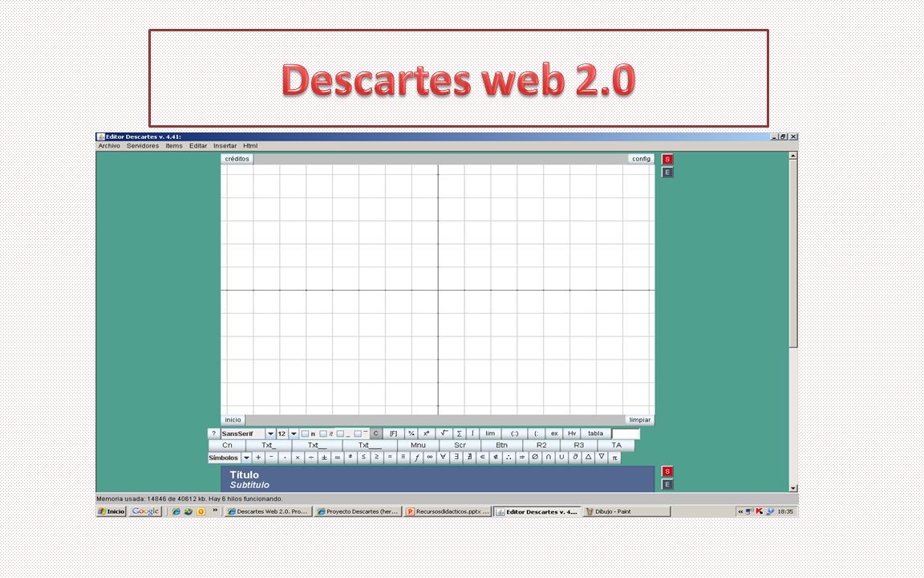Insert the not-equal ≠ symbol

pos(350,457)
